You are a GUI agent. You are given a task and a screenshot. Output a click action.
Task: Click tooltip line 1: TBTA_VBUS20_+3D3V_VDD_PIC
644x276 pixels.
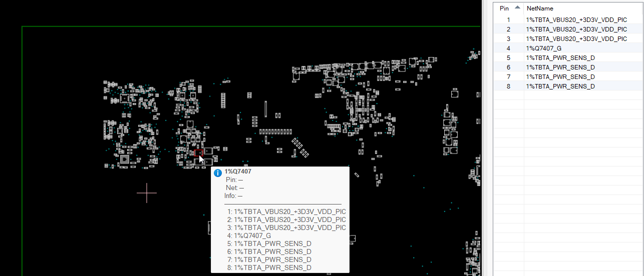[x=286, y=211]
